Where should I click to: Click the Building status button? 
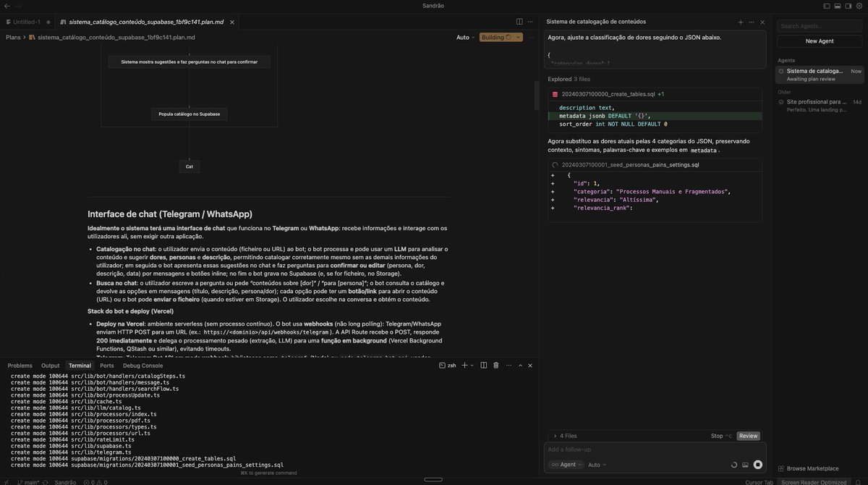[x=496, y=37]
